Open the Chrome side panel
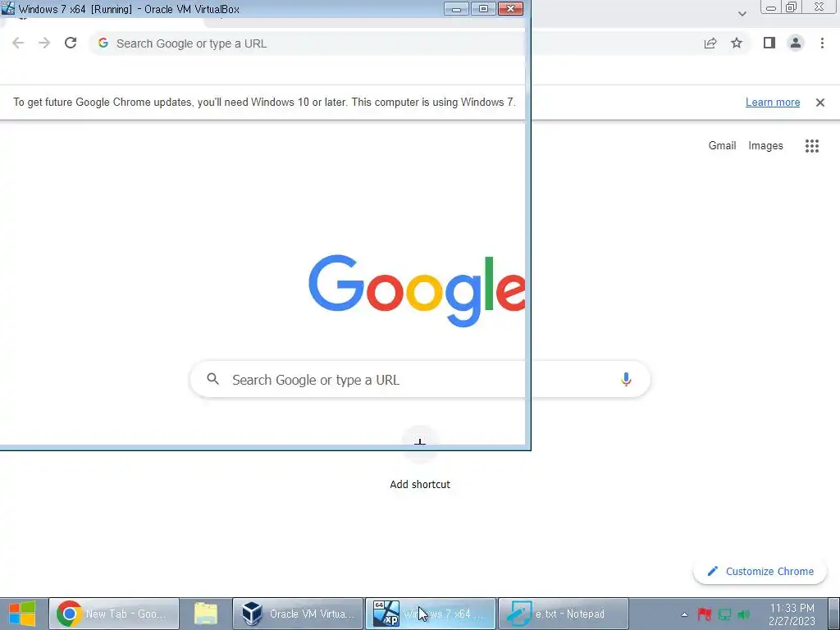This screenshot has height=630, width=840. [x=769, y=43]
